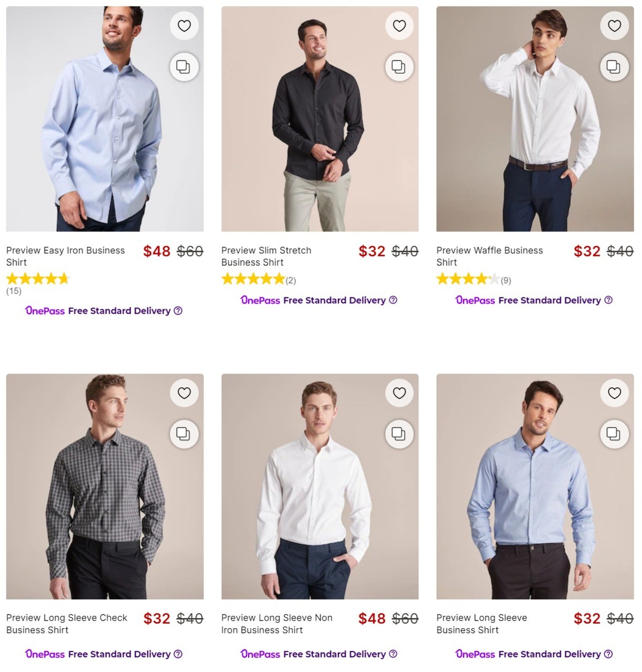The width and height of the screenshot is (642, 672).
Task: Toggle wishlist heart on Slim Stretch shirt
Action: click(x=399, y=26)
